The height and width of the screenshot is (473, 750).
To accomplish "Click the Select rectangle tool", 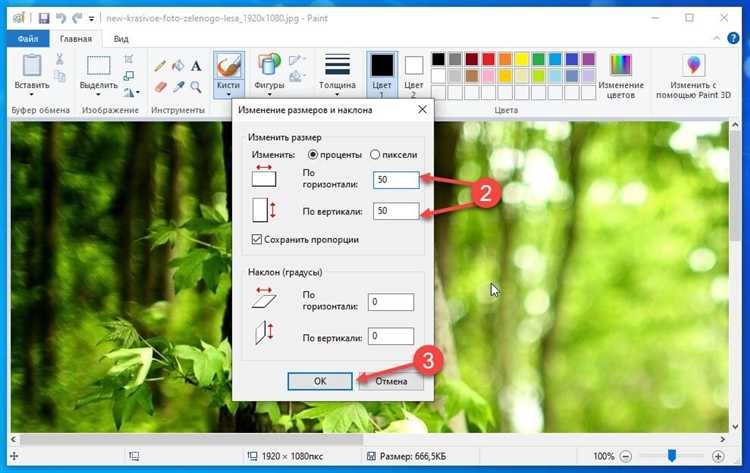I will [99, 65].
